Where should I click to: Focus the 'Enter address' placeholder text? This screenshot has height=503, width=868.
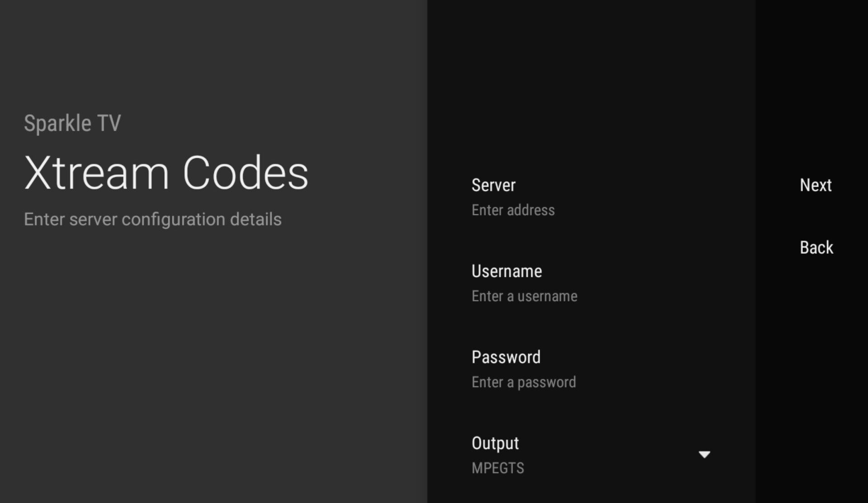pyautogui.click(x=513, y=210)
